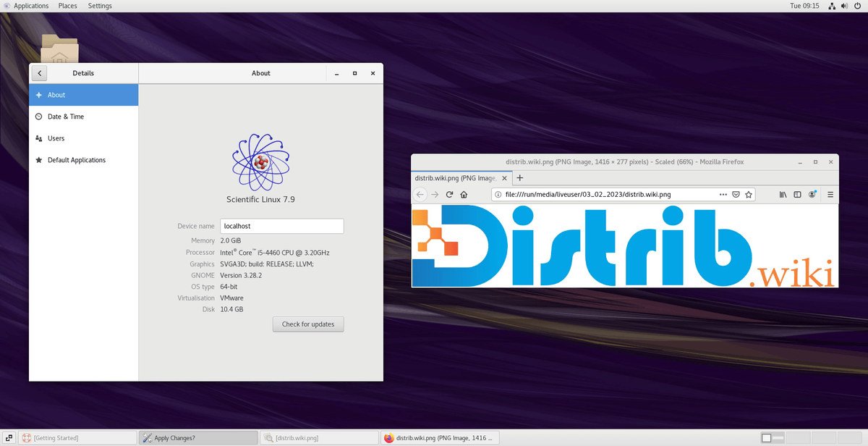Click [distrib.wiki.png] taskbar entry

pos(318,437)
